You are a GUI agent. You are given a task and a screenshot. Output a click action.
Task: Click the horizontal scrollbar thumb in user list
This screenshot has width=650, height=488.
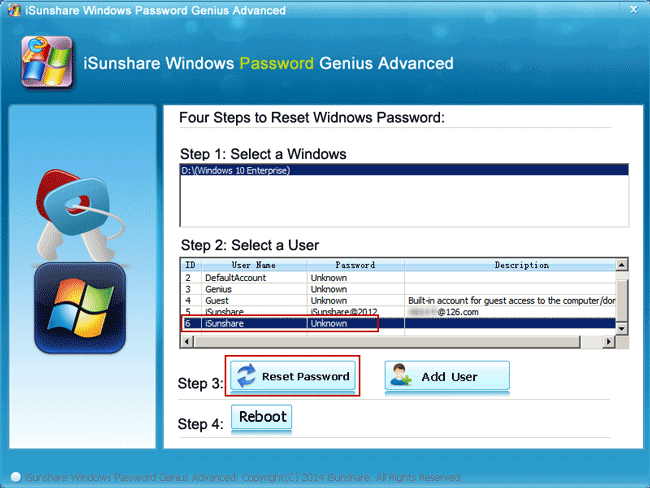coord(387,342)
